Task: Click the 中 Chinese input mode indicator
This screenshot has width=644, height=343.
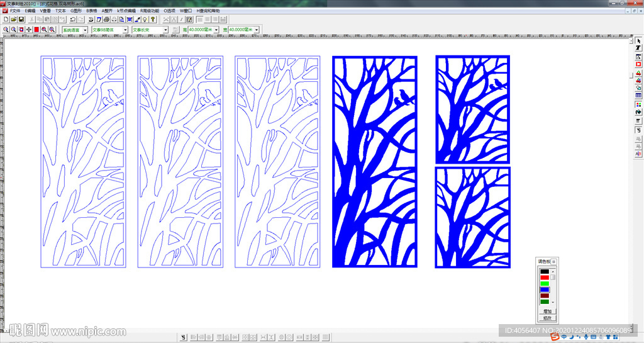Action: tap(564, 337)
